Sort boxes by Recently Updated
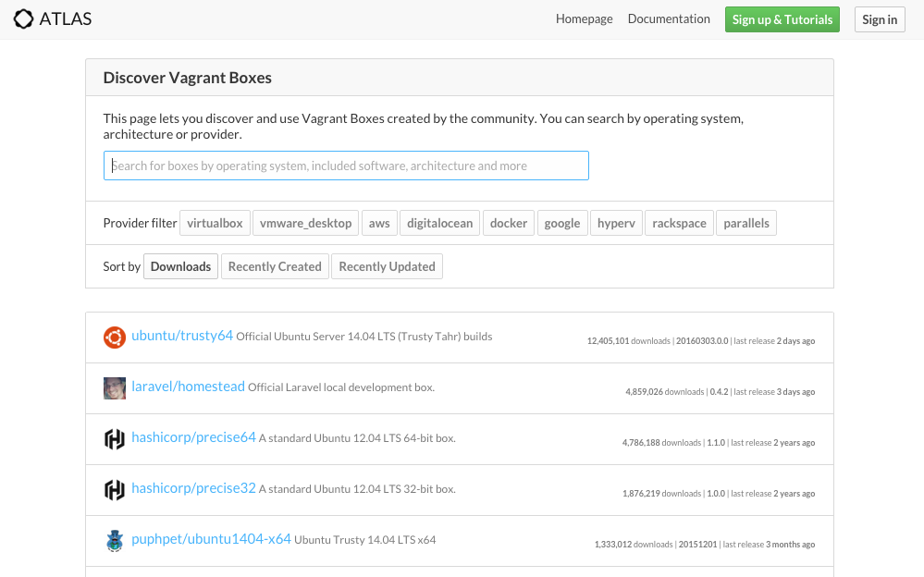 388,266
